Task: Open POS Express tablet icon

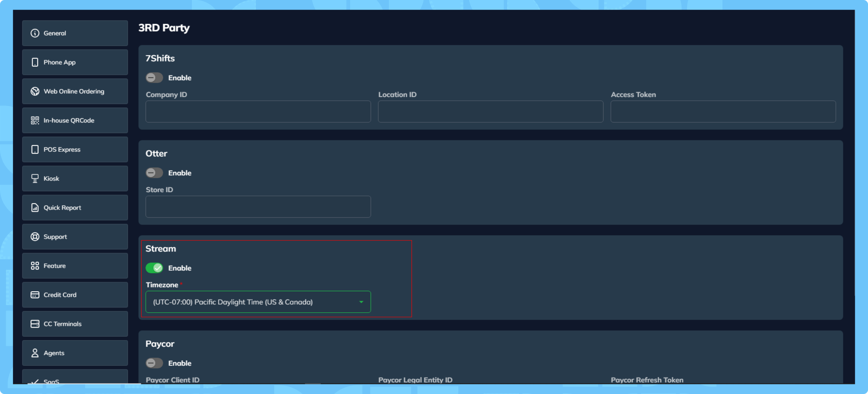Action: [35, 150]
